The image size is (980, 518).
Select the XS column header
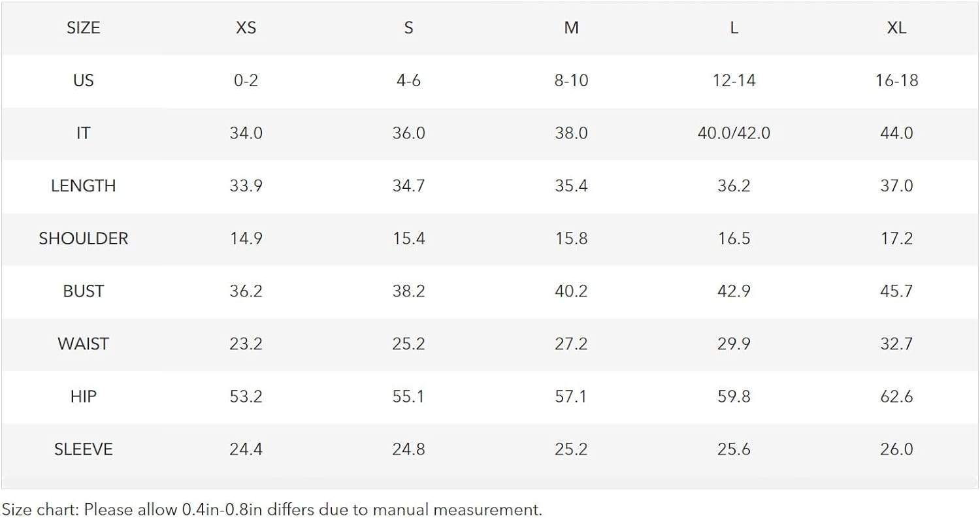click(x=246, y=27)
